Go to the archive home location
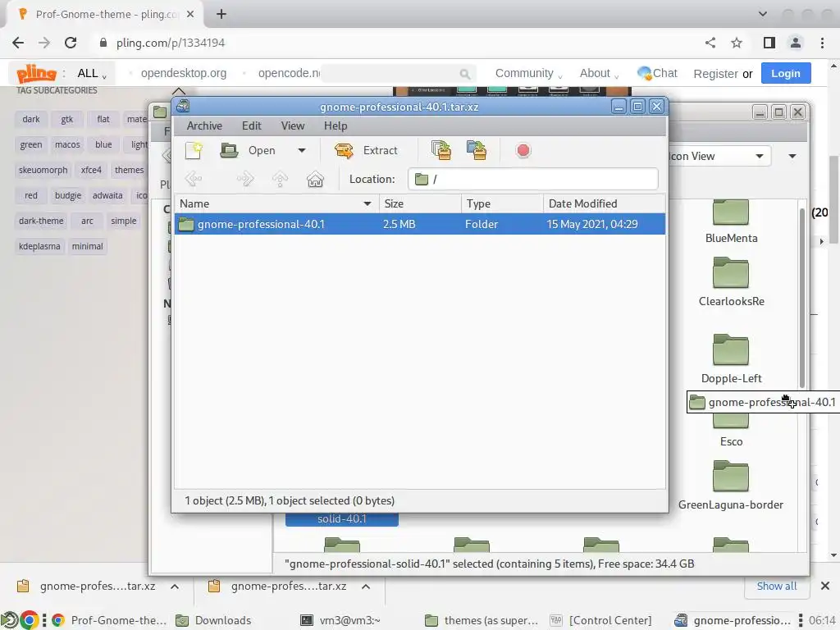The image size is (840, 630). click(315, 179)
